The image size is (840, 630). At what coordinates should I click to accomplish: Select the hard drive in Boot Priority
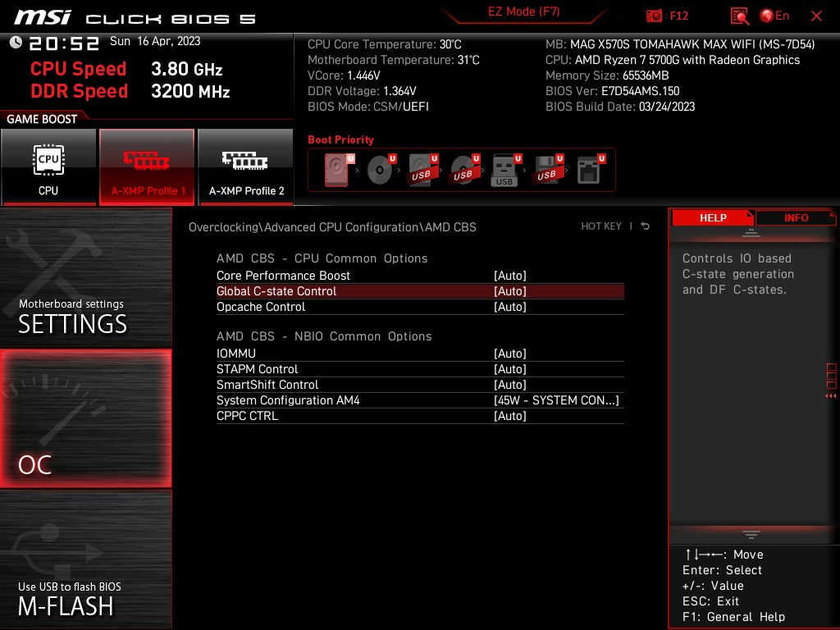336,169
